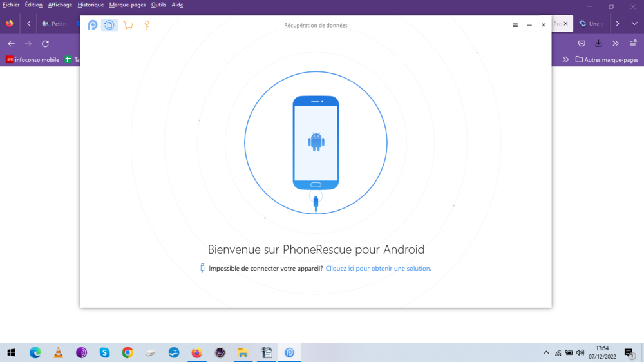This screenshot has width=644, height=362.
Task: Open the shopping cart purchase icon
Action: (x=128, y=25)
